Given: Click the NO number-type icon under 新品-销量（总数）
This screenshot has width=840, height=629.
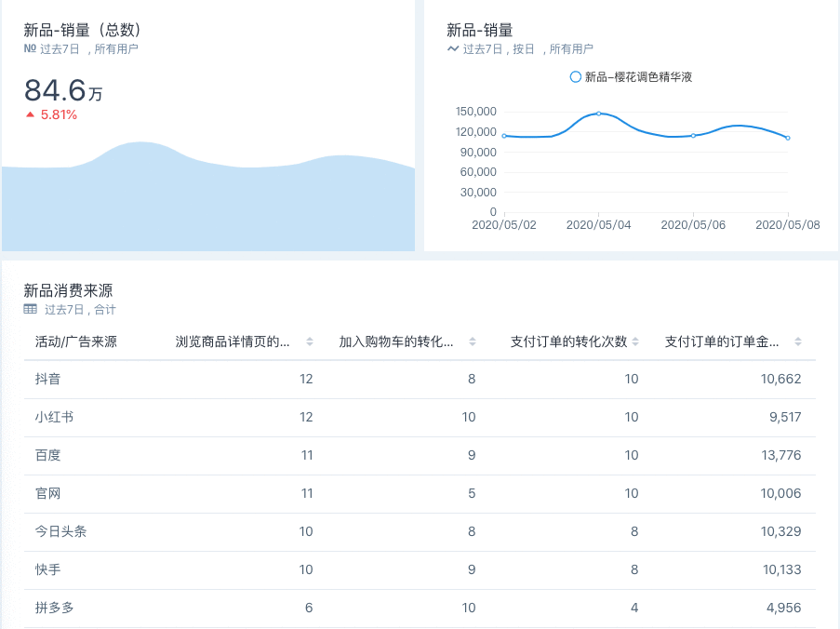Looking at the screenshot, I should (30, 48).
